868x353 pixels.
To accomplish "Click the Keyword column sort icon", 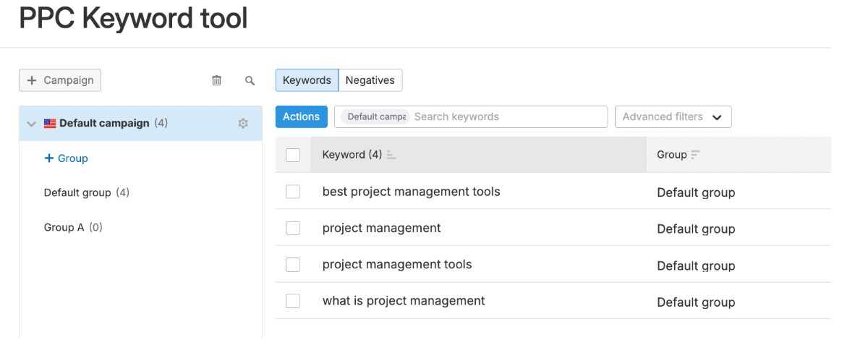I will (391, 155).
